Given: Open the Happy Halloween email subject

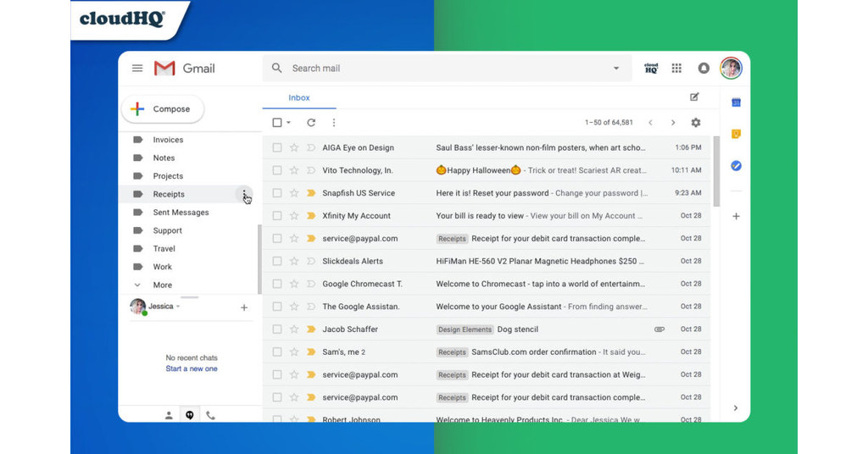Looking at the screenshot, I should (478, 170).
